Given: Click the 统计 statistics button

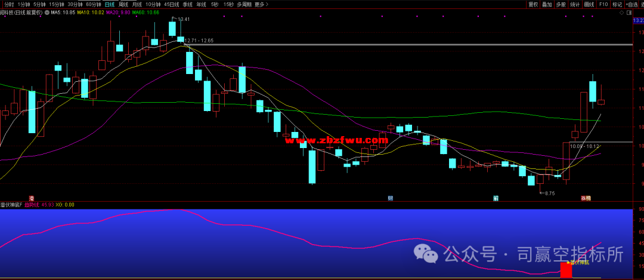Looking at the screenshot, I should click(575, 5).
